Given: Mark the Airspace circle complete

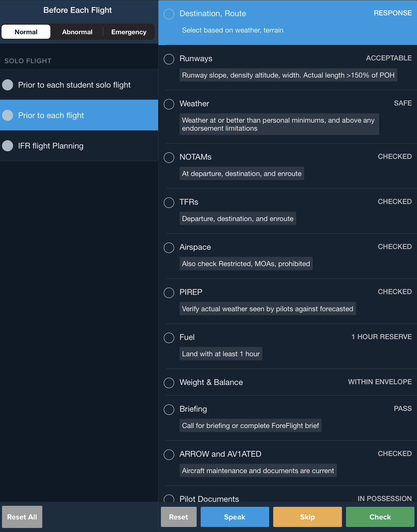Looking at the screenshot, I should pos(169,247).
